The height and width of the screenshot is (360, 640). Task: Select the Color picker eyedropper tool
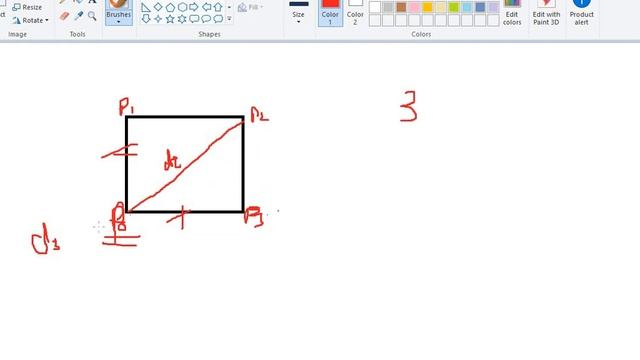click(x=78, y=16)
